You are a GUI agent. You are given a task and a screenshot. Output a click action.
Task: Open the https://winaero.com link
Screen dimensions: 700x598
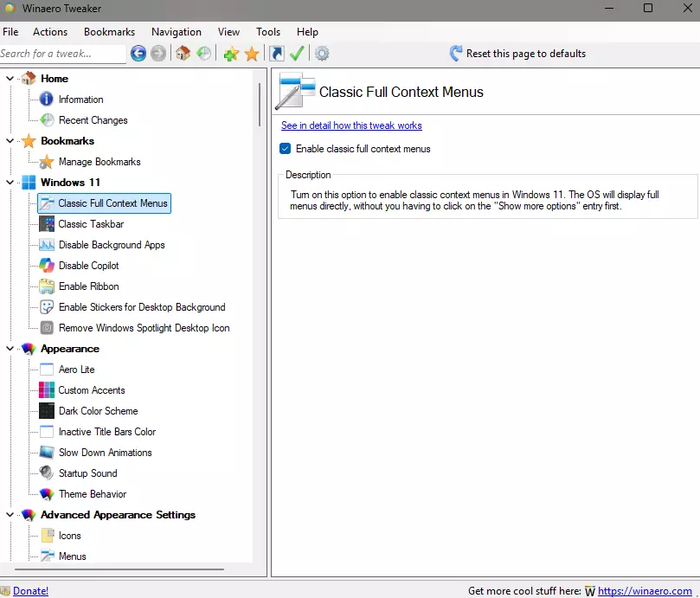(645, 591)
